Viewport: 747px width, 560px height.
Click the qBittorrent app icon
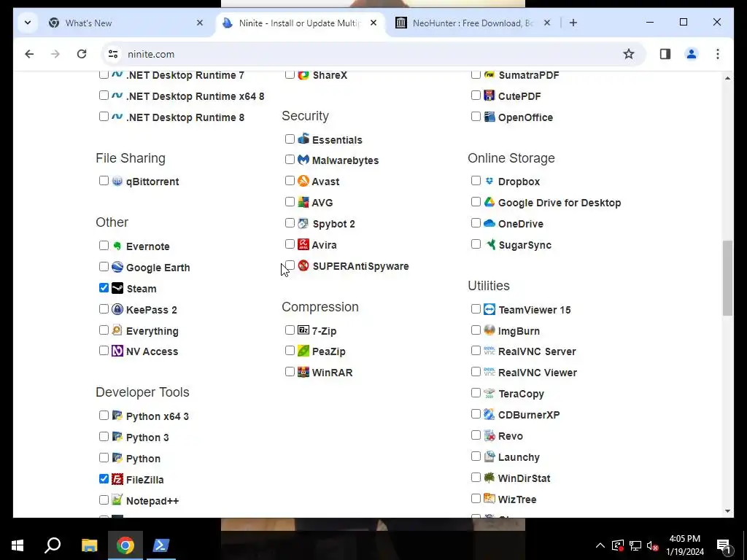click(x=117, y=181)
